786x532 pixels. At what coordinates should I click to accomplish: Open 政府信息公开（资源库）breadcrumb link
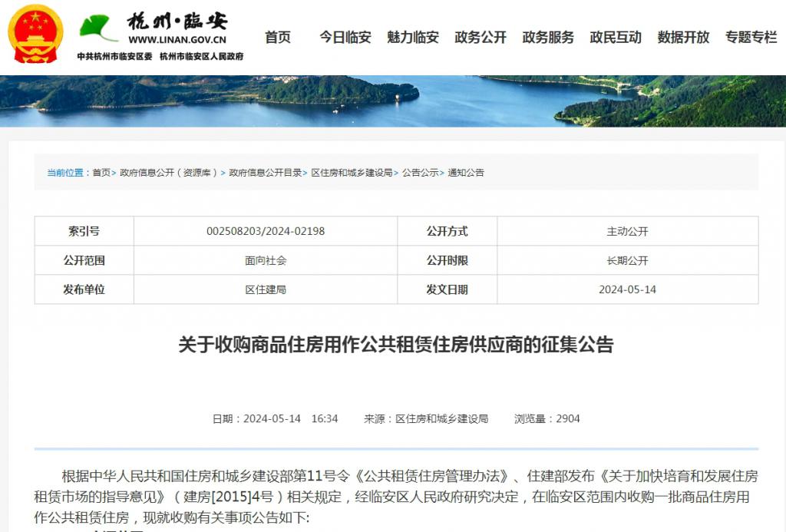tap(169, 173)
